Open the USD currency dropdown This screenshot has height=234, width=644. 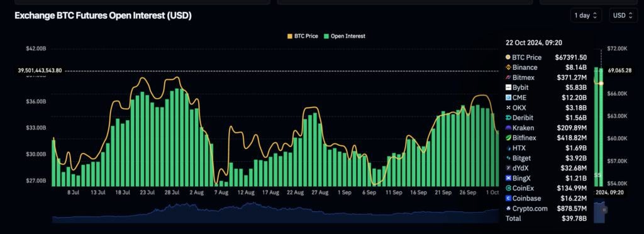click(x=623, y=16)
